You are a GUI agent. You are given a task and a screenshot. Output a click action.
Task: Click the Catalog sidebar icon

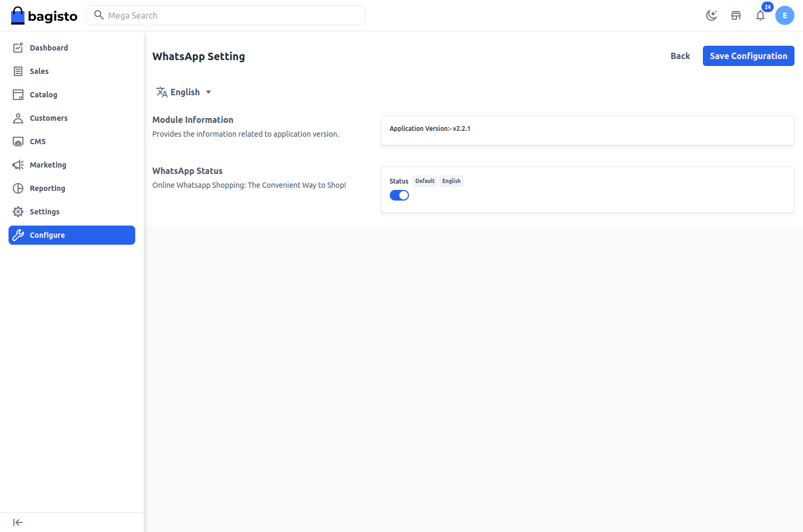pos(18,95)
